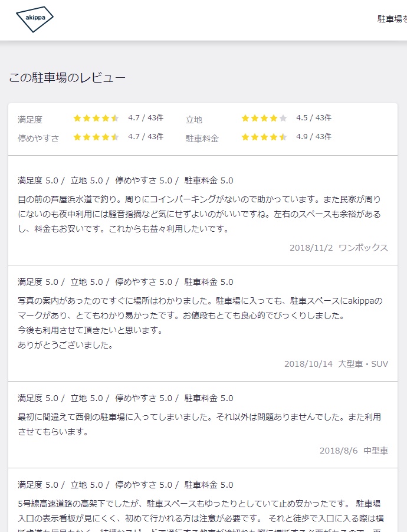Click the 立地 star rating icons
Screen dimensions: 407x532
tap(264, 118)
